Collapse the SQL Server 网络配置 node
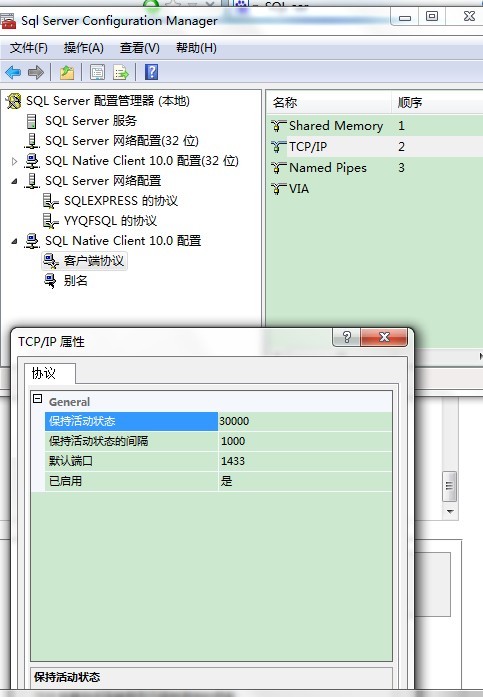Screen dimensions: 483x697 pyautogui.click(x=14, y=181)
